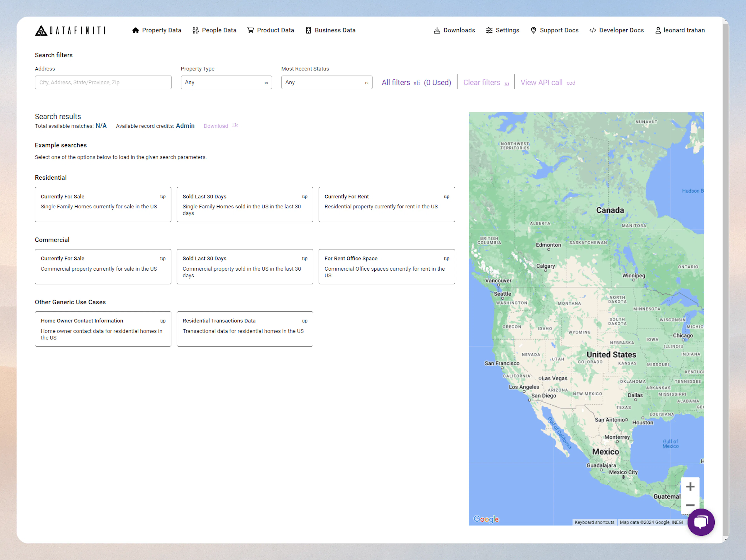Select the Property Data home icon
The image size is (746, 560).
tap(136, 30)
